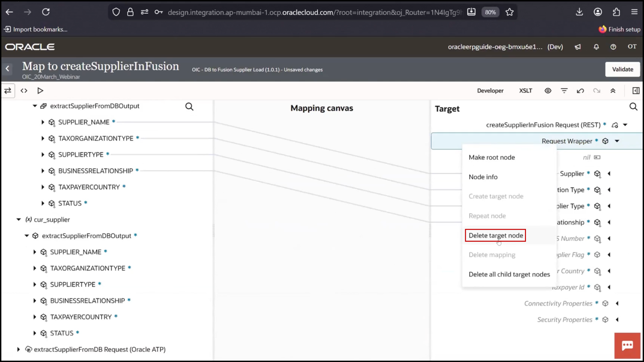Expand STATUS under cur_supplier

pos(35,333)
